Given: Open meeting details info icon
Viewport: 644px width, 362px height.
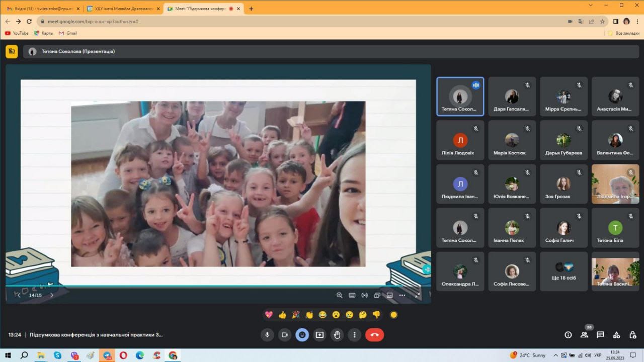Looking at the screenshot, I should point(568,335).
